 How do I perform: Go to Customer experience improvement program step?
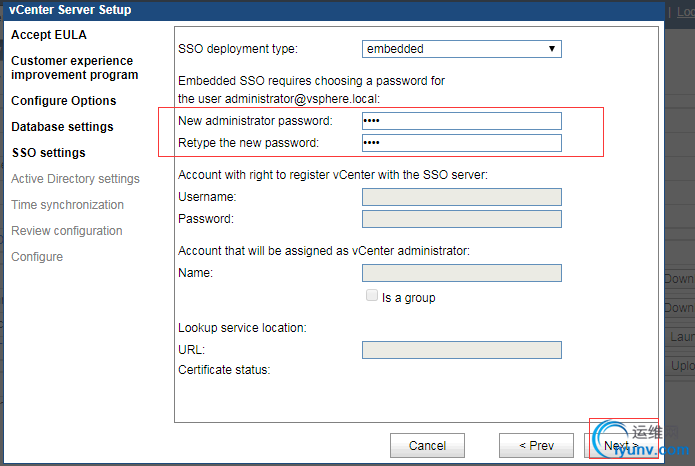tap(74, 67)
